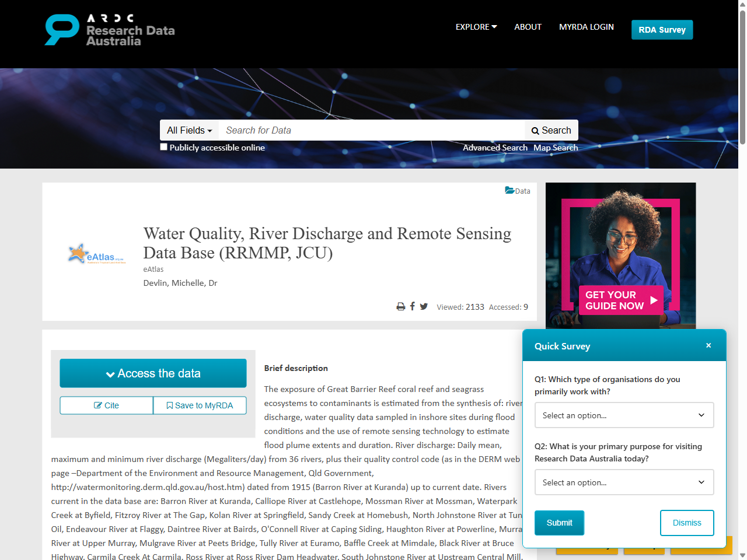Open the All Fields dropdown

coord(189,130)
